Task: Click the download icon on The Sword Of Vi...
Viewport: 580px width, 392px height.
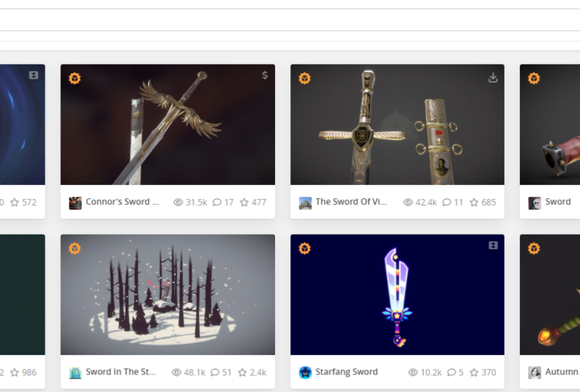Action: [493, 78]
